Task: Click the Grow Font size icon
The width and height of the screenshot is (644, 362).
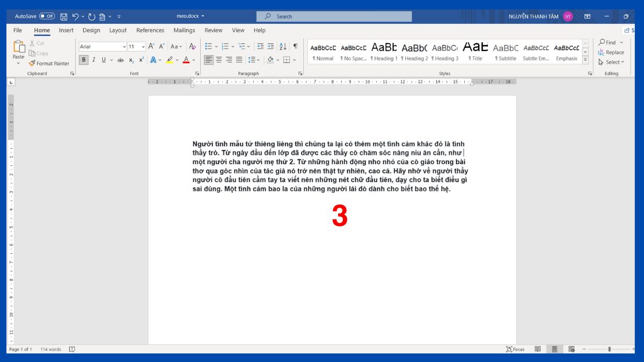Action: pyautogui.click(x=151, y=47)
